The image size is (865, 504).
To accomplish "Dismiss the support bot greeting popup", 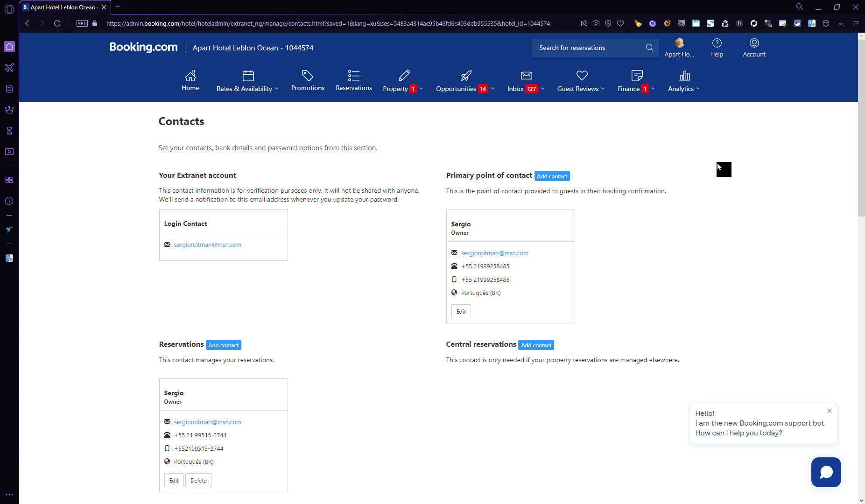I will click(x=830, y=411).
